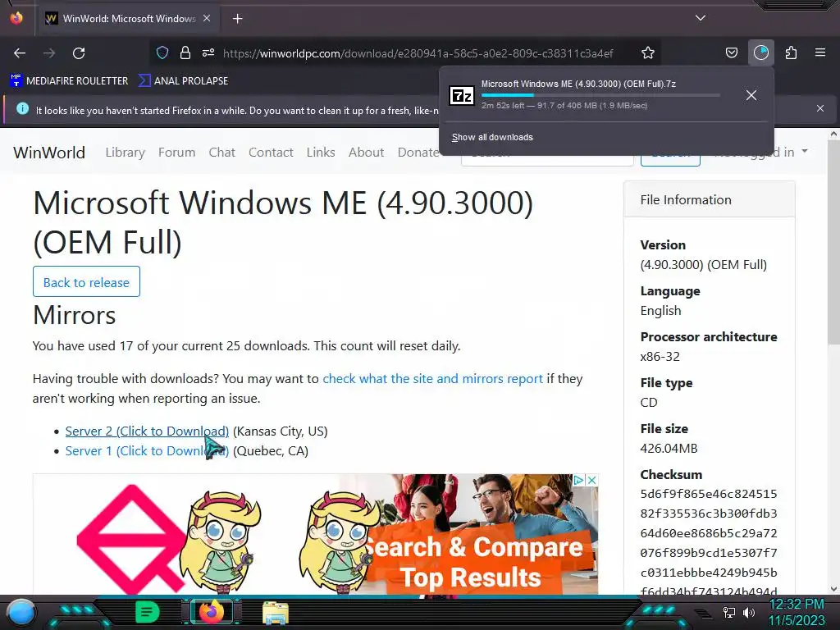Click the file size value 426.04MB

pos(669,449)
